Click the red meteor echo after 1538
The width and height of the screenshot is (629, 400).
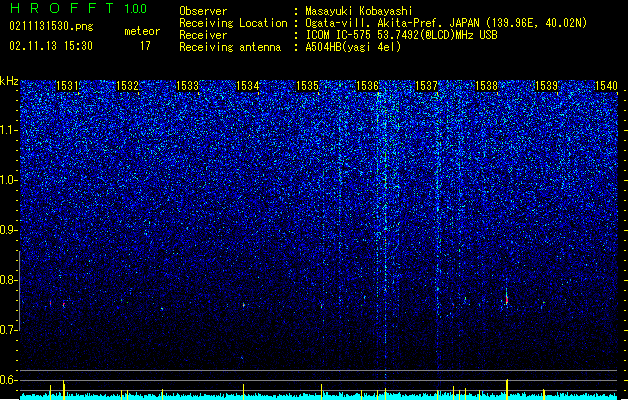(507, 299)
